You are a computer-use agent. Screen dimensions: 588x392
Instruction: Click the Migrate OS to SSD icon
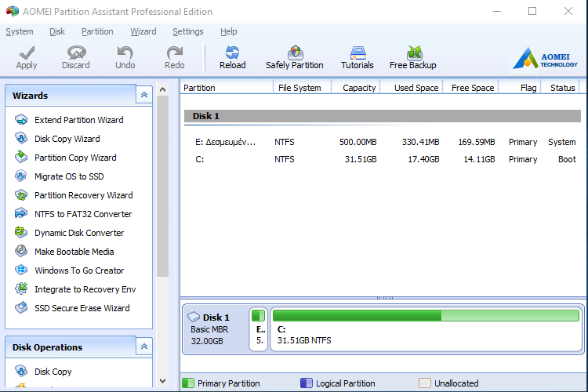[21, 176]
